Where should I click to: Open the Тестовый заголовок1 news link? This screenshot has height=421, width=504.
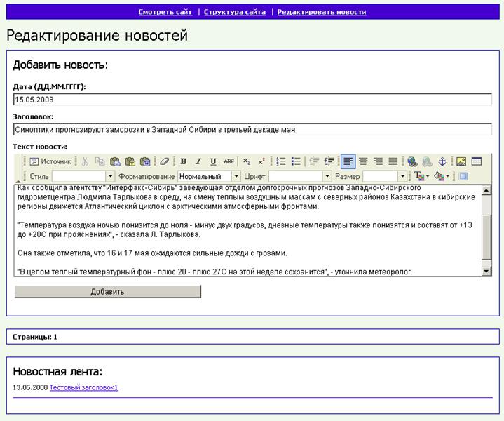[84, 387]
